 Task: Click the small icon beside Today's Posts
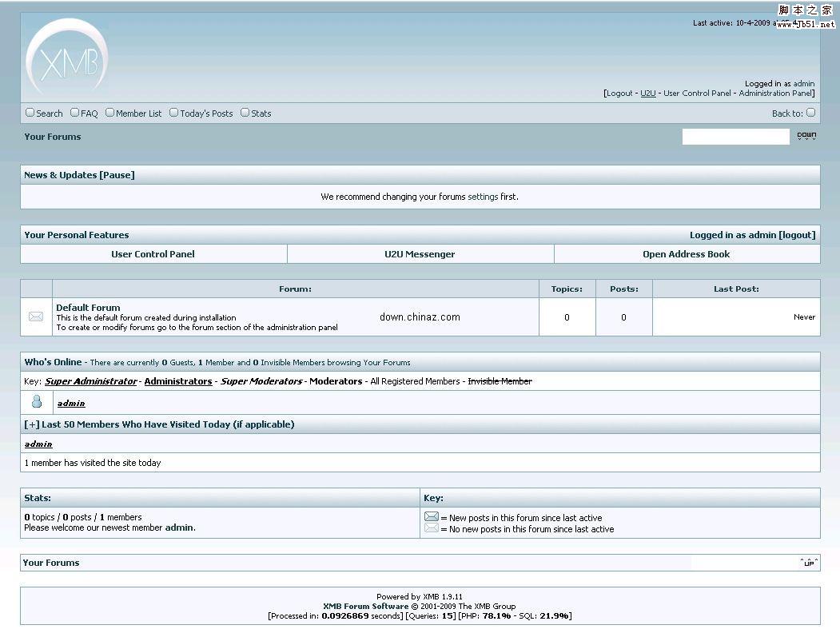(x=173, y=113)
